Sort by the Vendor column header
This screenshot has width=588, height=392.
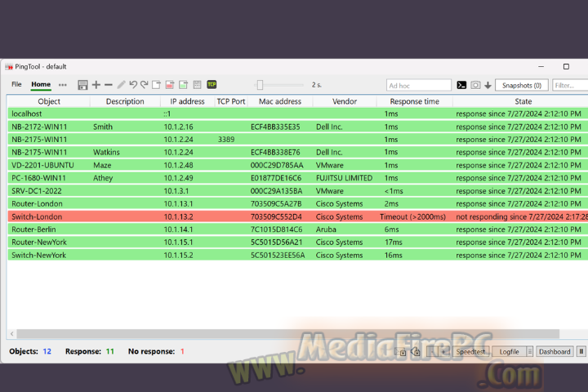coord(345,101)
